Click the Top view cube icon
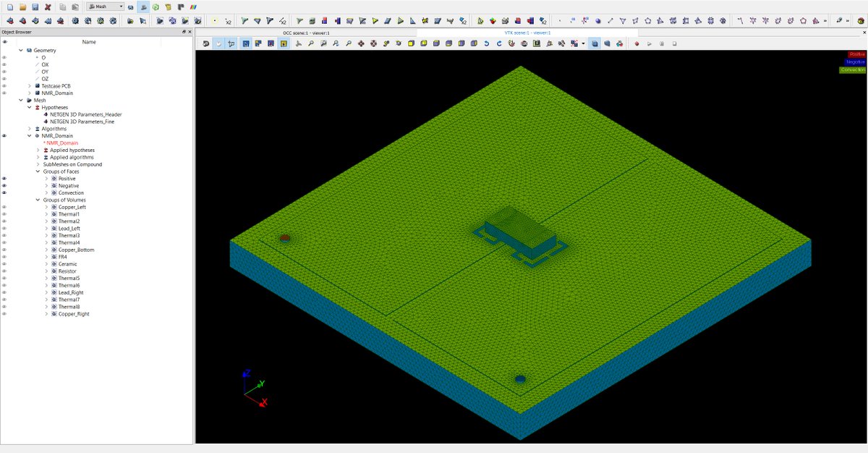The width and height of the screenshot is (868, 453). [435, 44]
